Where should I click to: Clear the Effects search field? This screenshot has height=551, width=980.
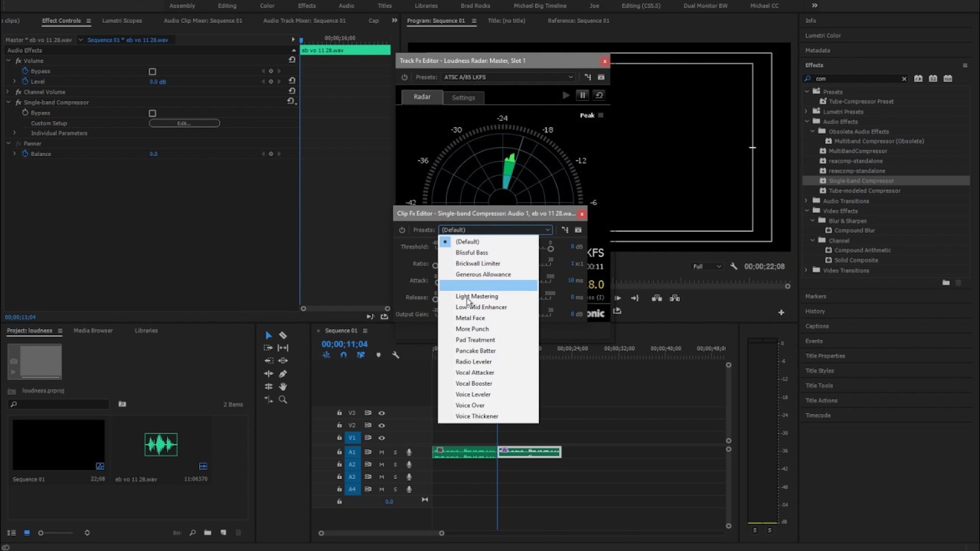[903, 78]
